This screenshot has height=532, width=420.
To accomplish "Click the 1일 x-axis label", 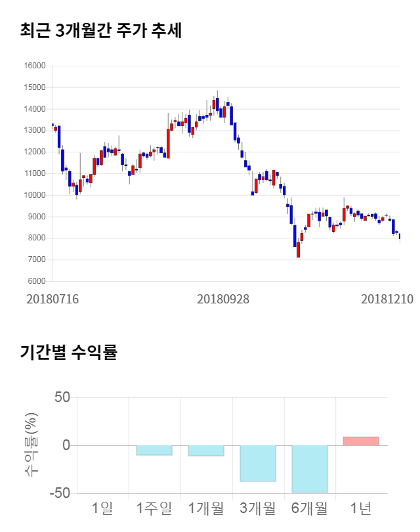I will [102, 508].
